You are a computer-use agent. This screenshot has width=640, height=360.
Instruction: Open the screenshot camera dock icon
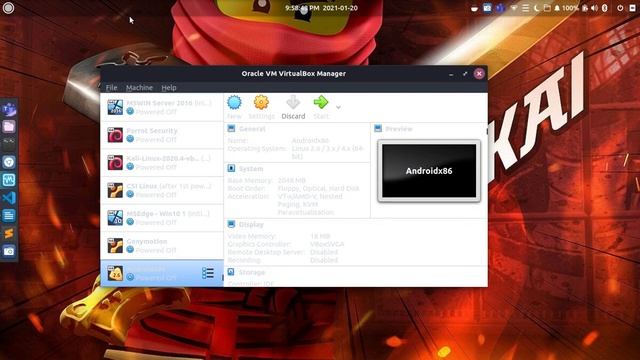[9, 251]
